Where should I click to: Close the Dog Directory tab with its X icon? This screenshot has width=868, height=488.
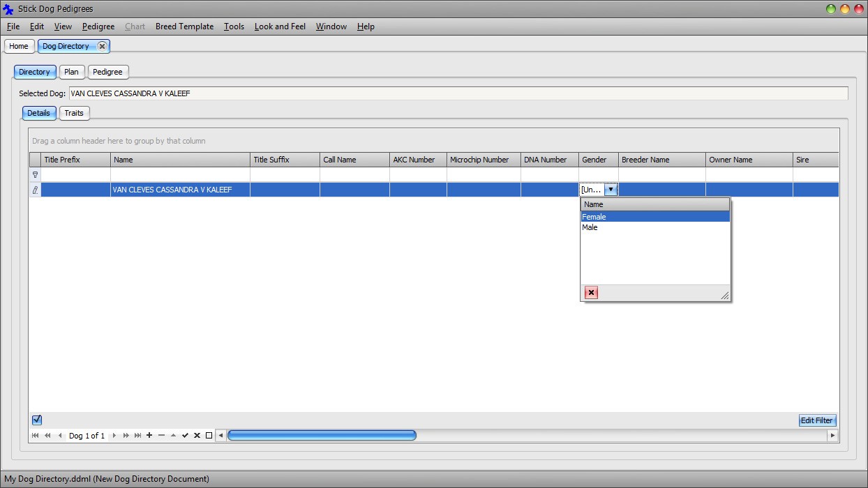102,46
